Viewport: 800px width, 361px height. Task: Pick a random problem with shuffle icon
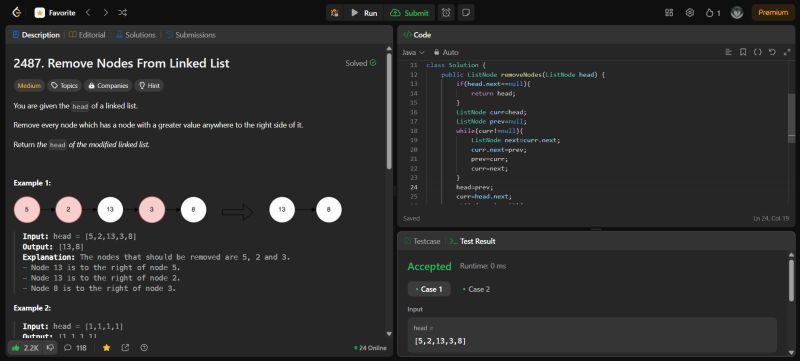pos(123,13)
